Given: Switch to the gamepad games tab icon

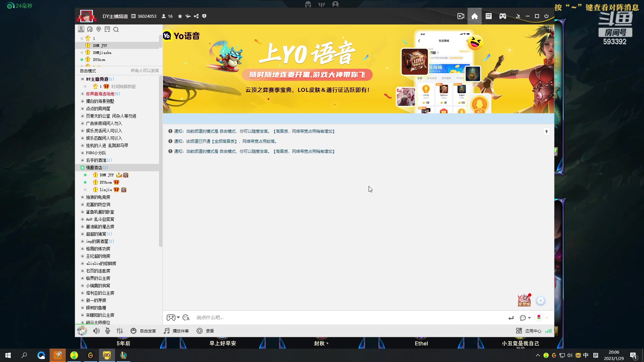Looking at the screenshot, I should 503,16.
